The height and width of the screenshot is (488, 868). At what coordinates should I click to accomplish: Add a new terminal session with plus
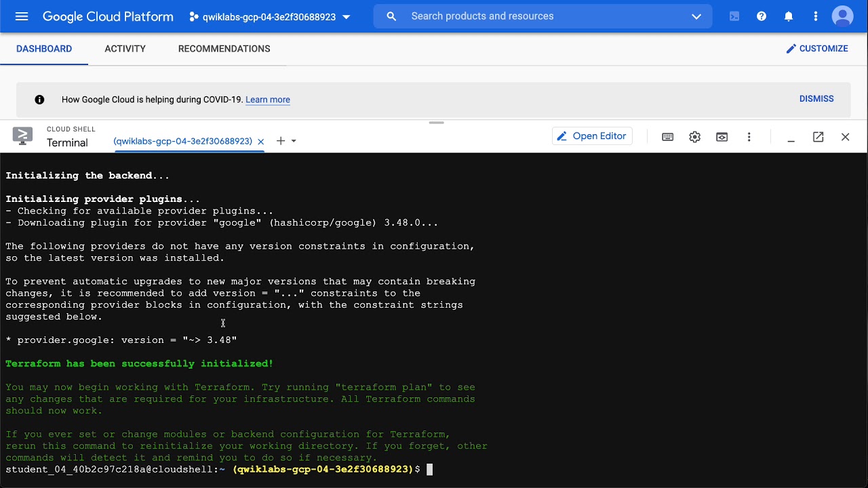point(281,141)
